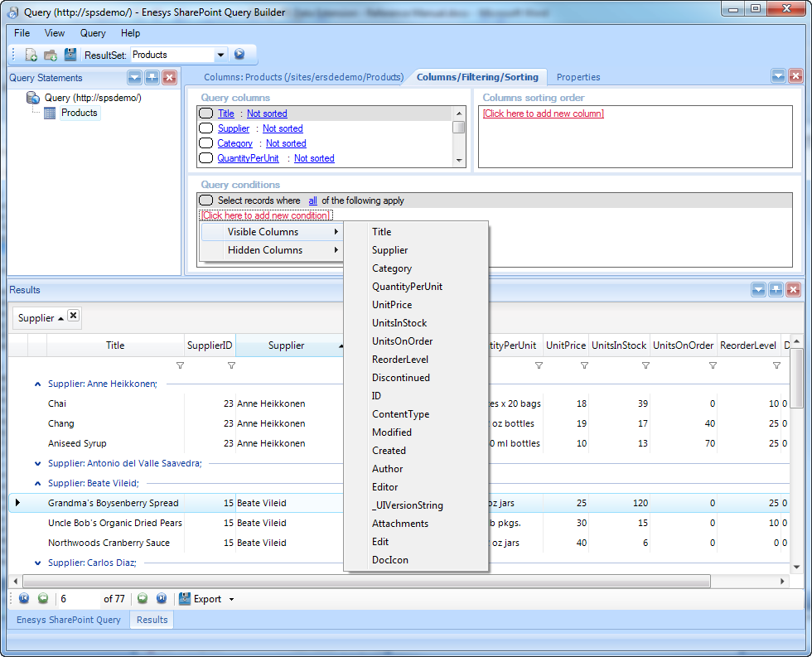
Task: Click the 'all' link in query conditions
Action: pos(312,200)
